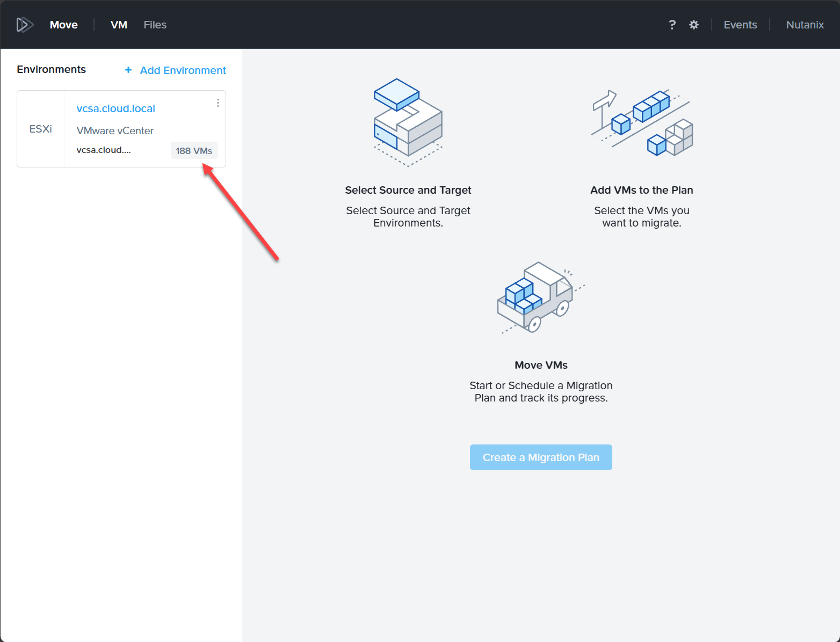Open the vcsa.cloud.local environment link
The height and width of the screenshot is (642, 840).
coord(115,108)
